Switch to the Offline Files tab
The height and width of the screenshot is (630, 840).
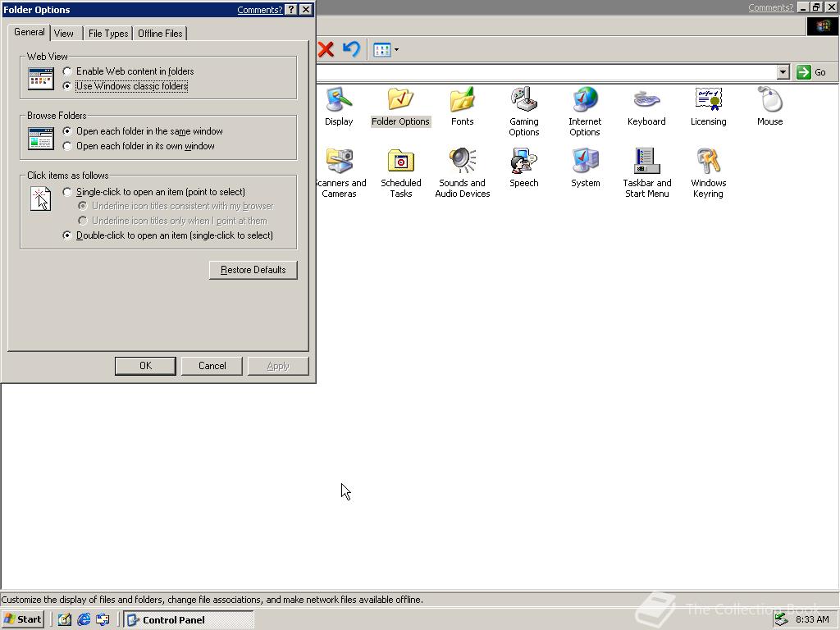click(160, 33)
